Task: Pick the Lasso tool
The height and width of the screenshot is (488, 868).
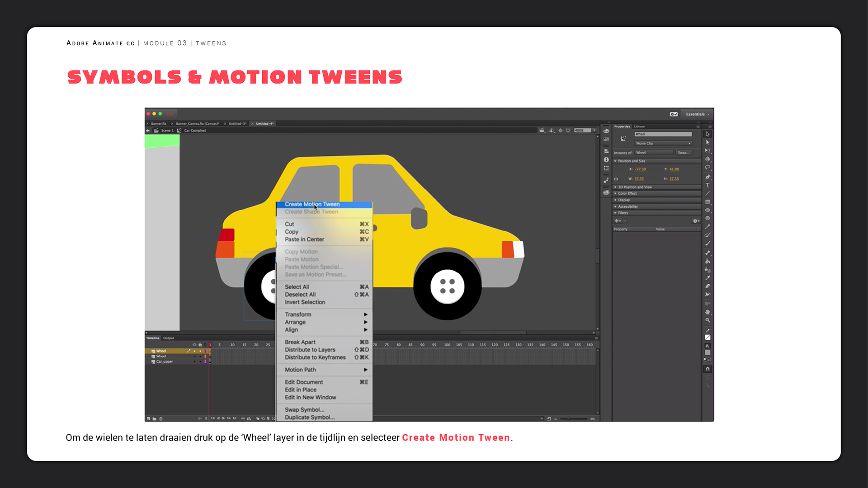Action: pyautogui.click(x=708, y=168)
